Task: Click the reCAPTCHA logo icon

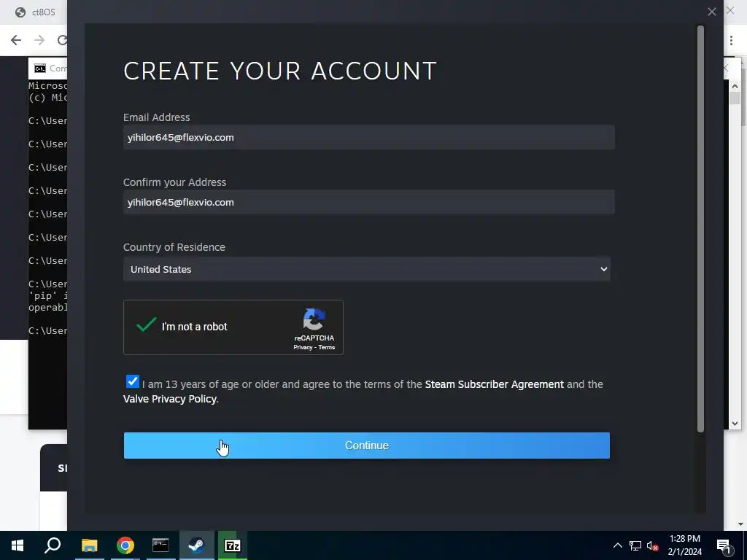Action: coord(314,319)
